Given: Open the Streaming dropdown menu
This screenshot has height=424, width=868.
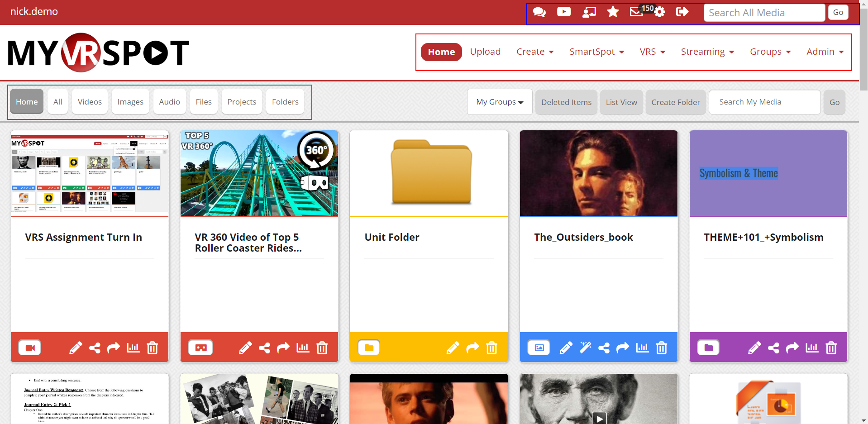Looking at the screenshot, I should pyautogui.click(x=707, y=52).
